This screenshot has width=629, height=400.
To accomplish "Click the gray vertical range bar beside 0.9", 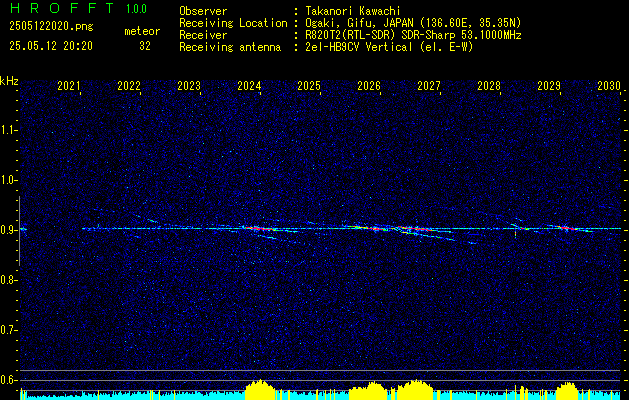I will click(19, 231).
